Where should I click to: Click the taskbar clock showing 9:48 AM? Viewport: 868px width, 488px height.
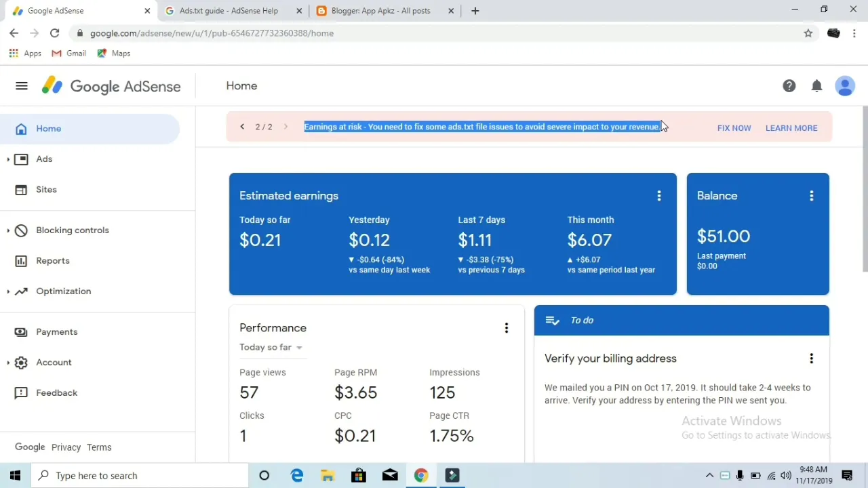coord(814,476)
